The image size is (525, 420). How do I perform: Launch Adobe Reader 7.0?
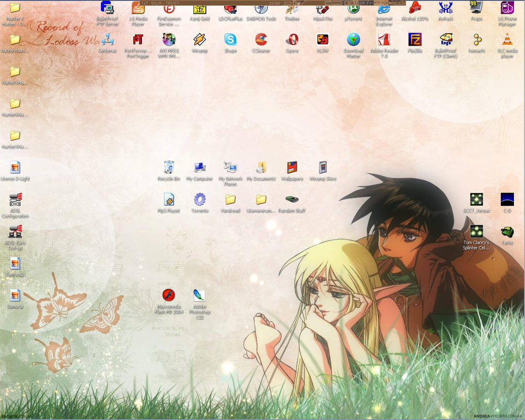tap(384, 39)
